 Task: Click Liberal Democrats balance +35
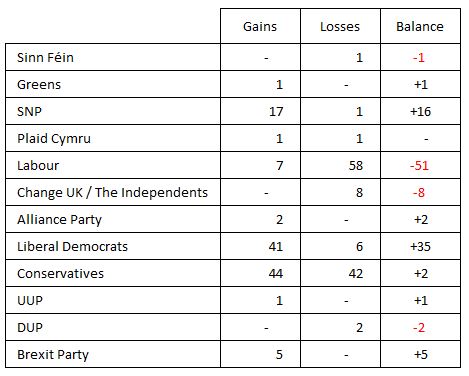(420, 246)
